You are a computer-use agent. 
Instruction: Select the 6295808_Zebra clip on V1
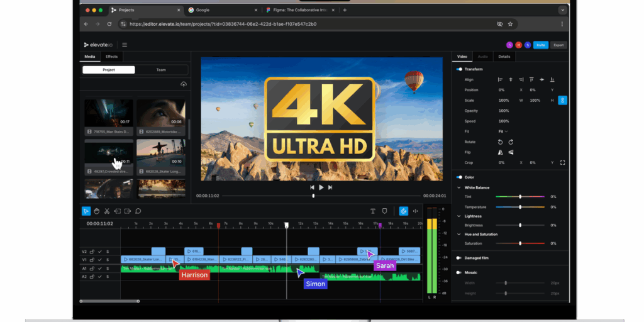pos(357,260)
